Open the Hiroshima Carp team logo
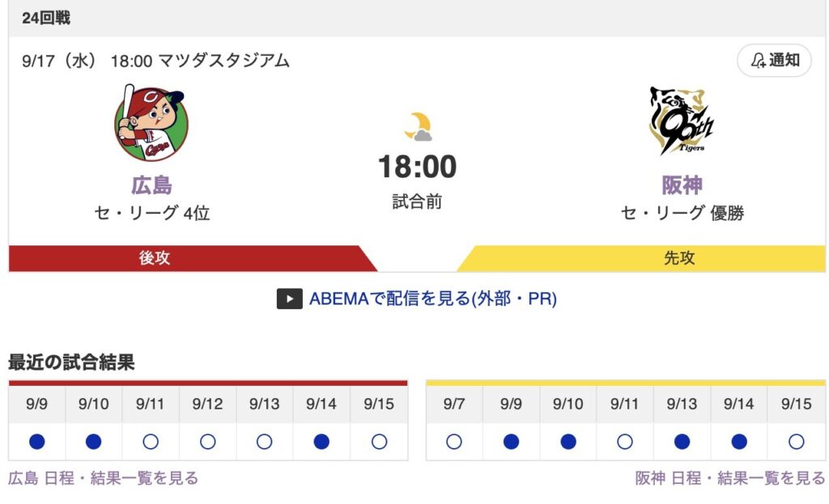 click(151, 123)
